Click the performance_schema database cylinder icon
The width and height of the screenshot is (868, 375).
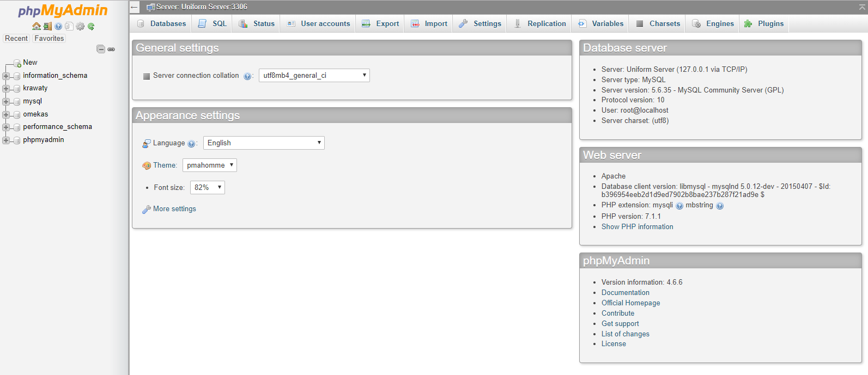pyautogui.click(x=17, y=127)
